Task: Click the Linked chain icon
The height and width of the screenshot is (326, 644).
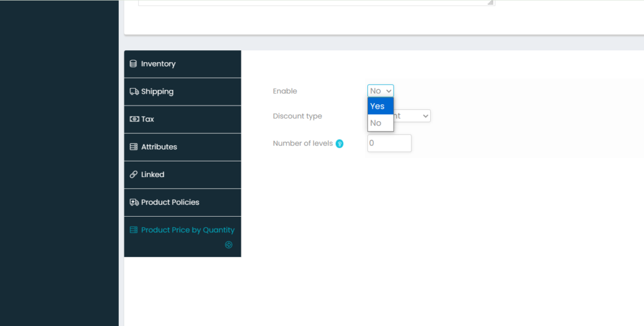Action: coord(133,175)
